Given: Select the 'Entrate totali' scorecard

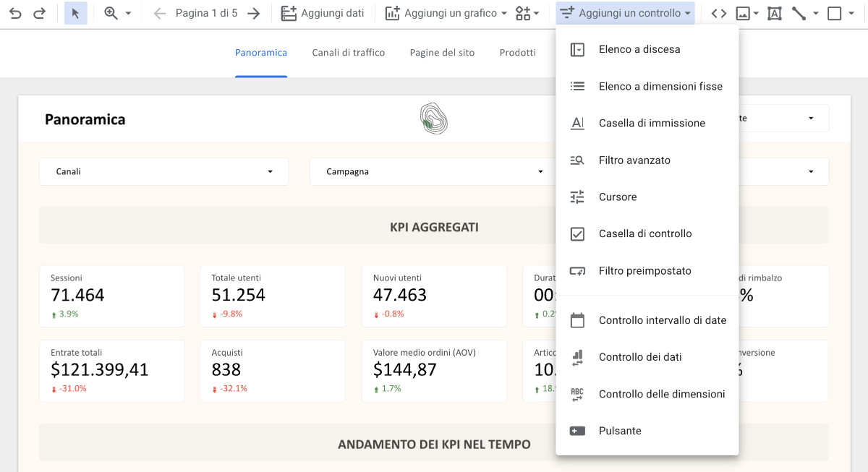Looking at the screenshot, I should 112,371.
